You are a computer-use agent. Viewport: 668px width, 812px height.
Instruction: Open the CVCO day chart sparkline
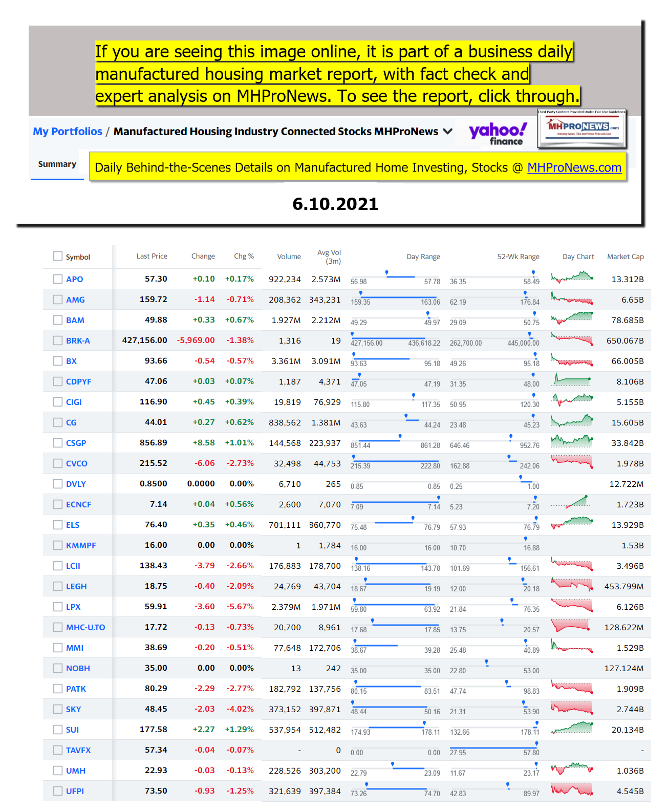pyautogui.click(x=572, y=462)
